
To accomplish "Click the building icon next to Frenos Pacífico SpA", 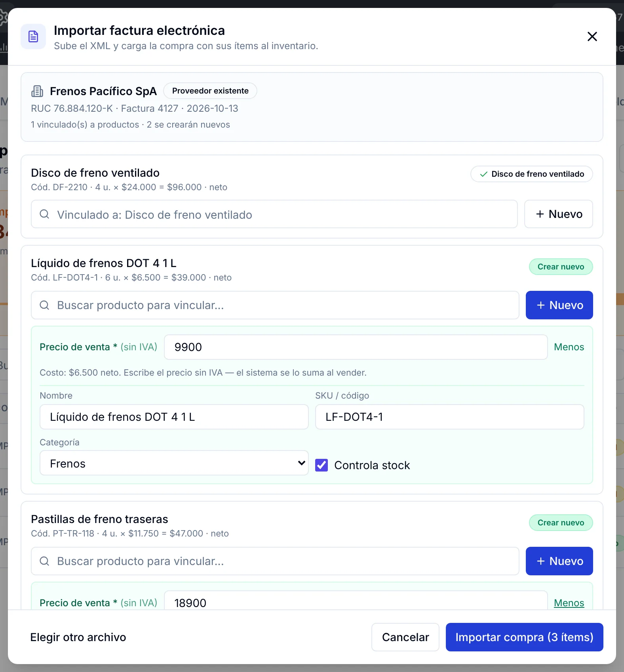I will (37, 91).
